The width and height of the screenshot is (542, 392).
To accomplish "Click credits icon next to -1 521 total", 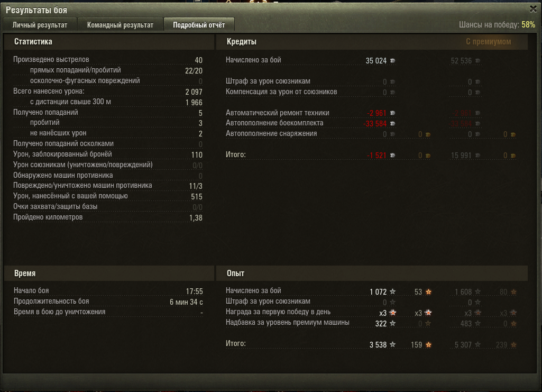I will tap(393, 156).
